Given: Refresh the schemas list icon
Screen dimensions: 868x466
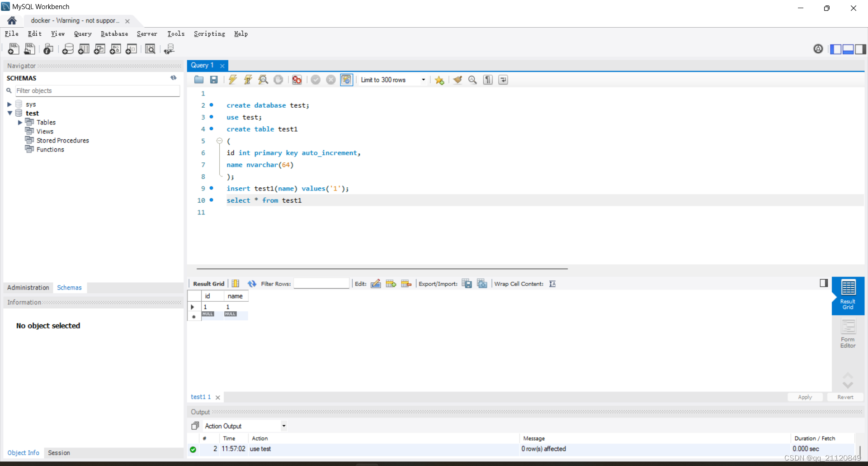Looking at the screenshot, I should point(174,78).
